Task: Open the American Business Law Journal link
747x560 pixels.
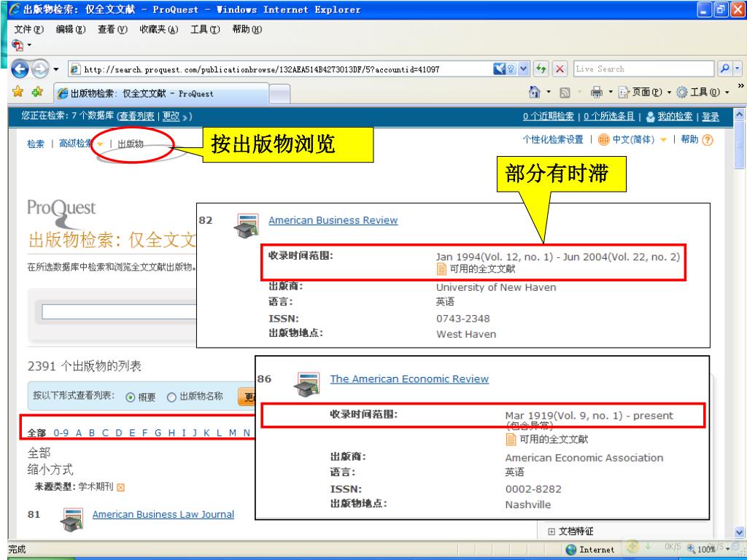Action: (x=163, y=514)
